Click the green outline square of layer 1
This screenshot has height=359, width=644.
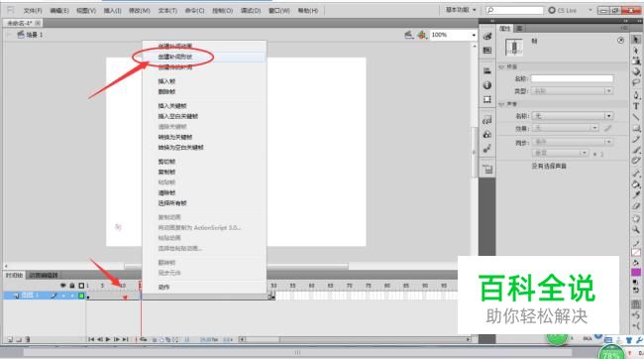81,296
